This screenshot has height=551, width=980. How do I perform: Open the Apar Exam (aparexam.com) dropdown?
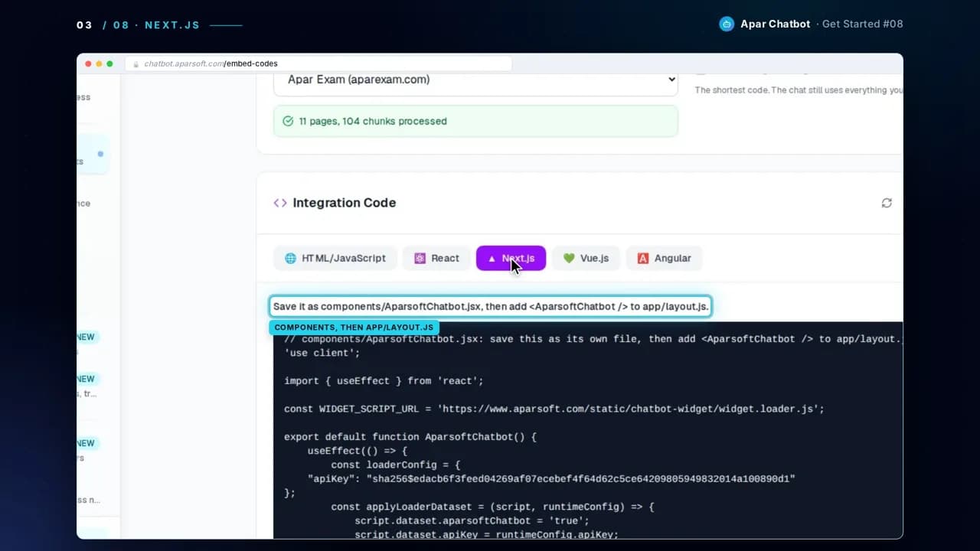pyautogui.click(x=475, y=80)
